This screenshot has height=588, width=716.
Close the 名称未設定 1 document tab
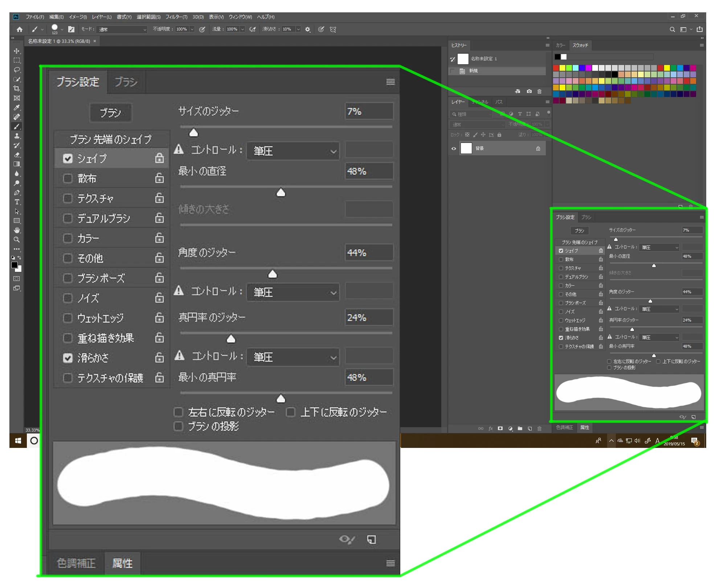[x=95, y=41]
